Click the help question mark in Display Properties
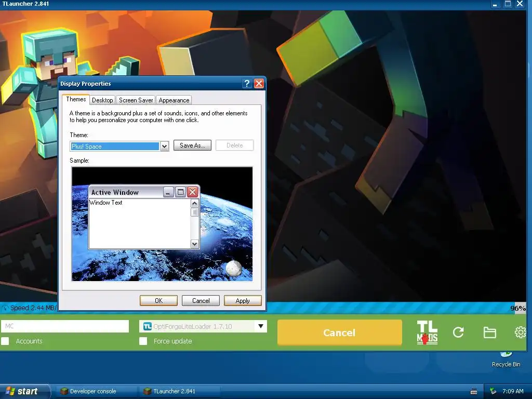 coord(247,84)
